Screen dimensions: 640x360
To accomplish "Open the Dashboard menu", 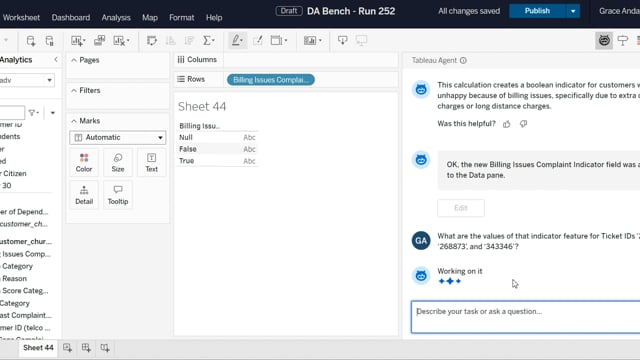I will pos(71,18).
